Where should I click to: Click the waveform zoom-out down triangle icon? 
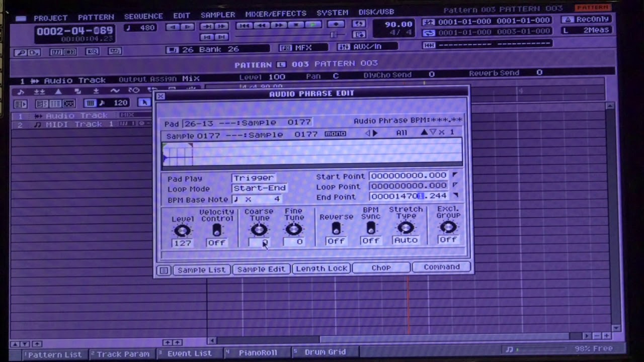432,132
